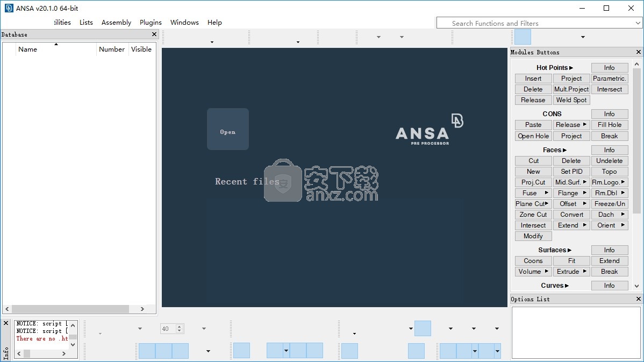The width and height of the screenshot is (644, 362).
Task: Click the numeric field showing 40
Action: (x=168, y=329)
